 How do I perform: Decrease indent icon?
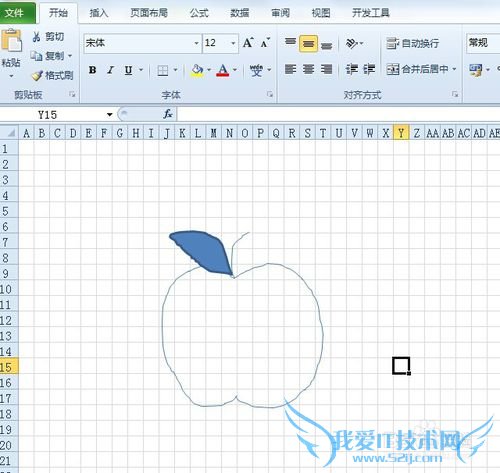pyautogui.click(x=351, y=69)
